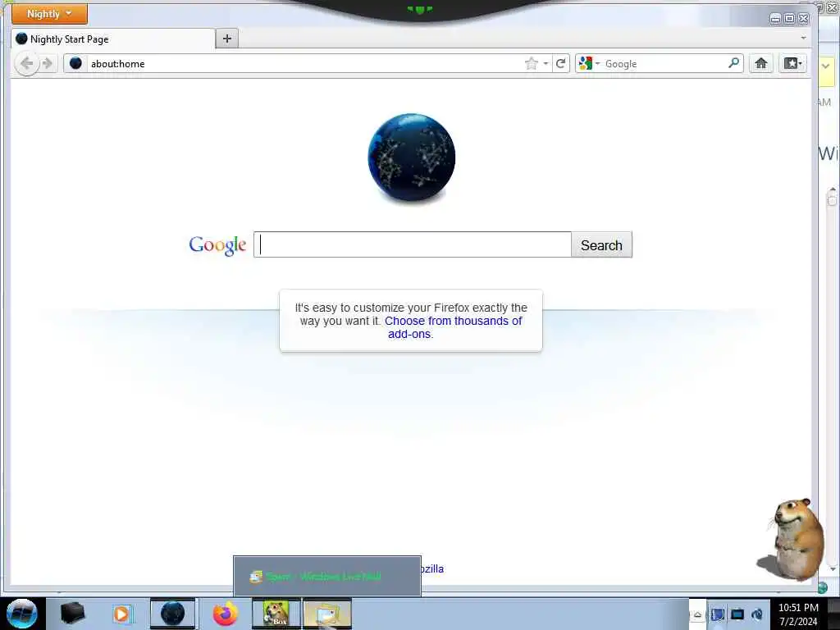
Task: Click the volume tray icon
Action: coord(757,614)
